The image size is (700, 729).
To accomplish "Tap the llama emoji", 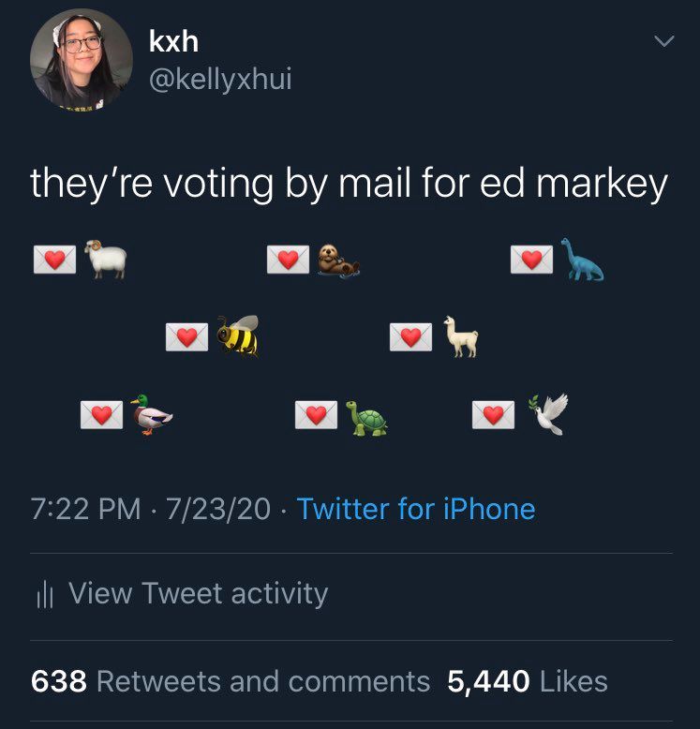I will click(460, 336).
